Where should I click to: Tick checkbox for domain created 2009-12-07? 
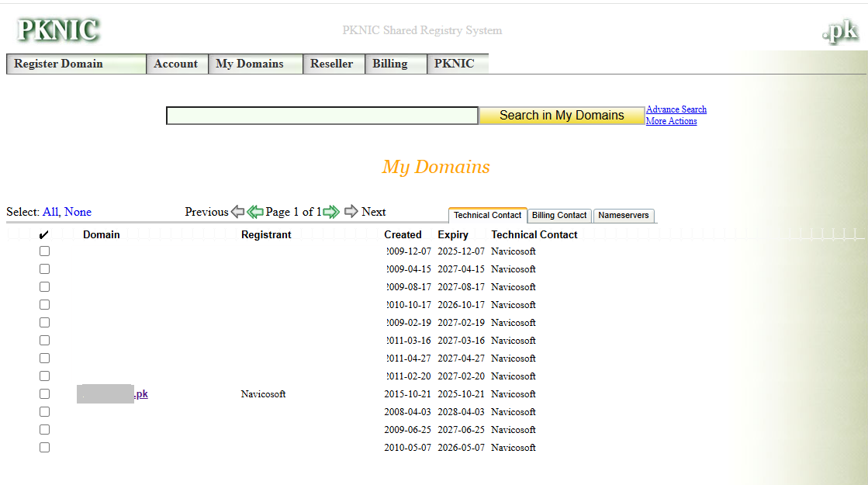[44, 251]
